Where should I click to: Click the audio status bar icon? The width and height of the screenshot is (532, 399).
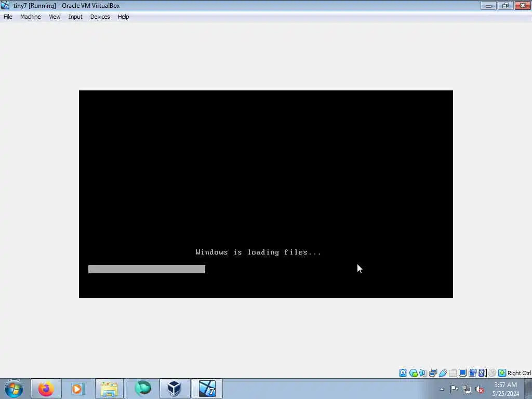[423, 373]
